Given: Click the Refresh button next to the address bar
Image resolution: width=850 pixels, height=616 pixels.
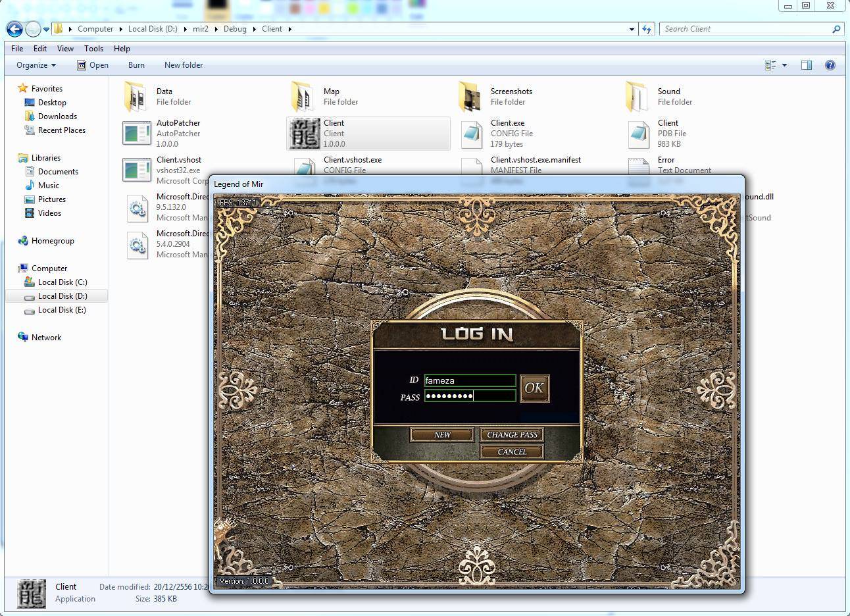Looking at the screenshot, I should [x=647, y=29].
